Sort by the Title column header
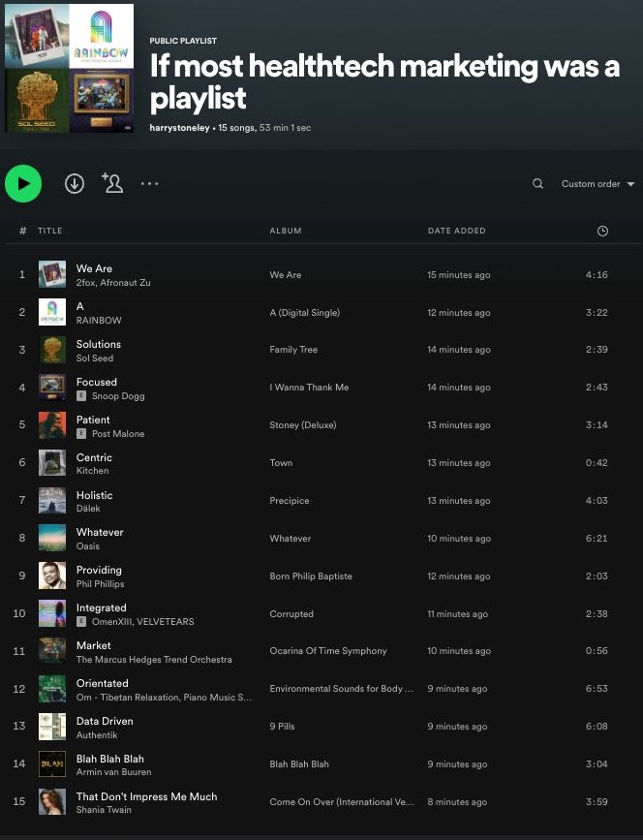The image size is (643, 840). (x=49, y=231)
